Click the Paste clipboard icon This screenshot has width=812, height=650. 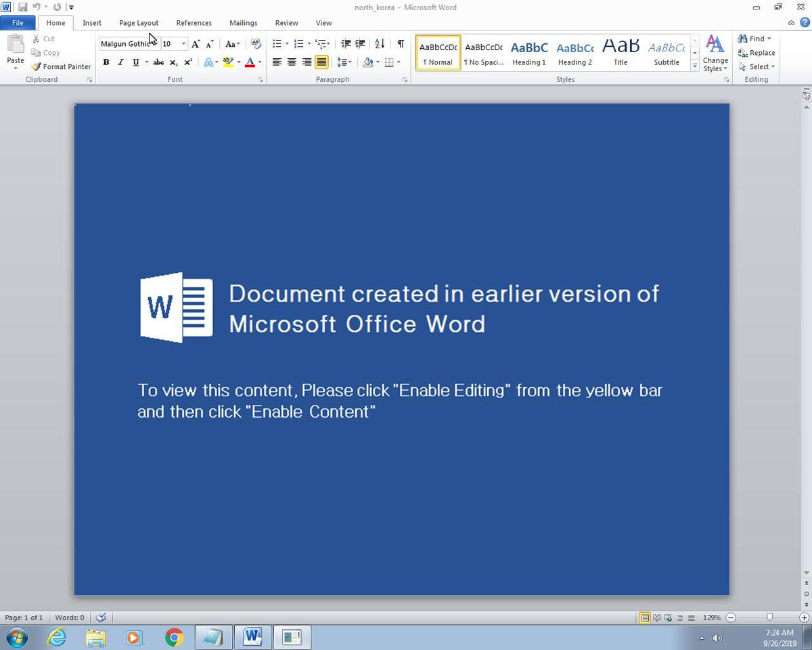click(15, 45)
